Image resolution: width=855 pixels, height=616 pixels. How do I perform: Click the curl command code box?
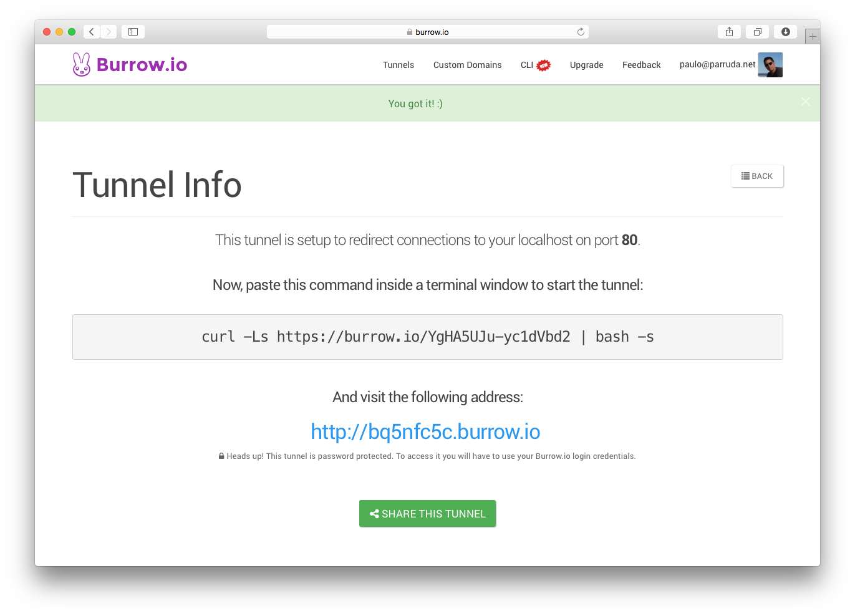428,337
